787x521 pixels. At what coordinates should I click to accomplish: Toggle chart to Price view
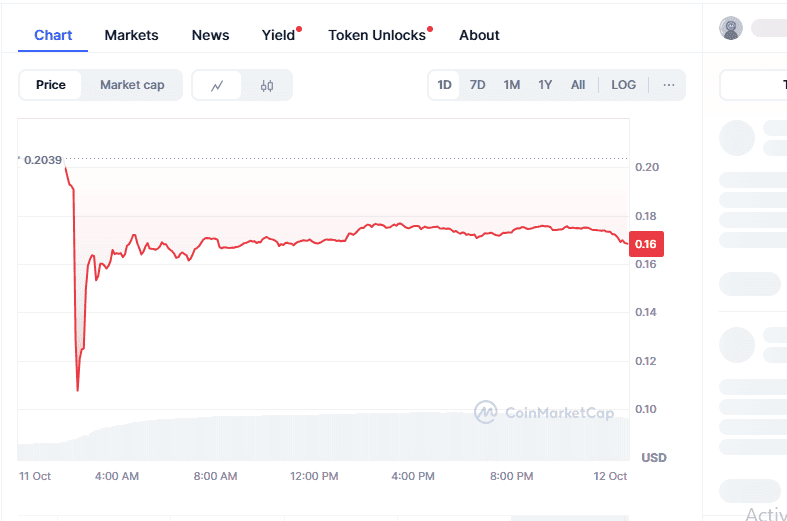[x=51, y=85]
